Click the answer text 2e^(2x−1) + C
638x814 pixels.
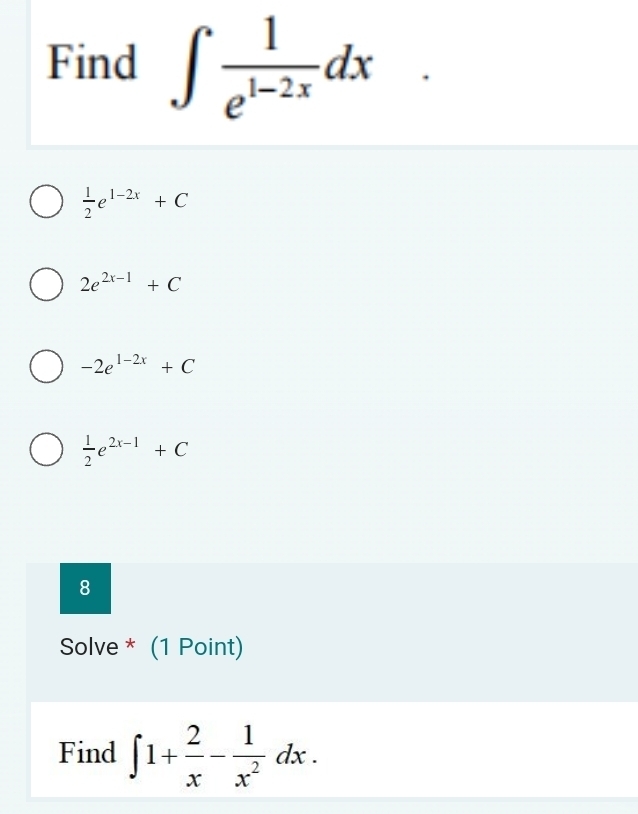coord(130,284)
